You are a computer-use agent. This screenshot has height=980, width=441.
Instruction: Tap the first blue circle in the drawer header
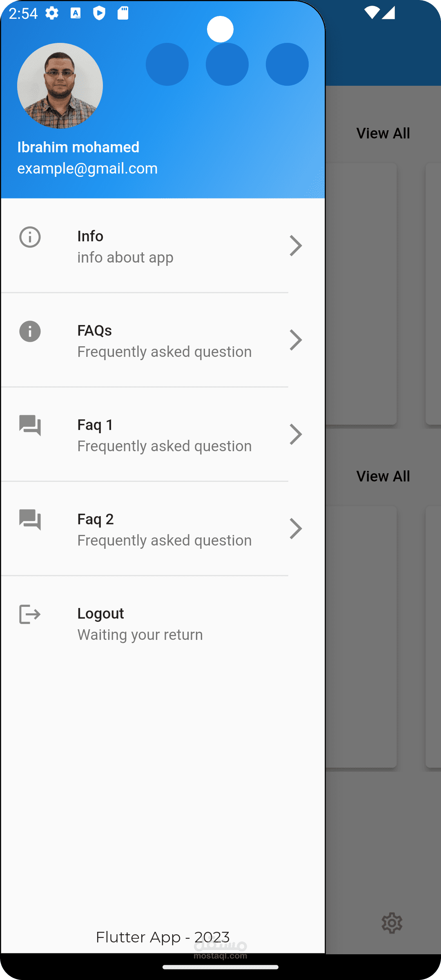tap(167, 64)
